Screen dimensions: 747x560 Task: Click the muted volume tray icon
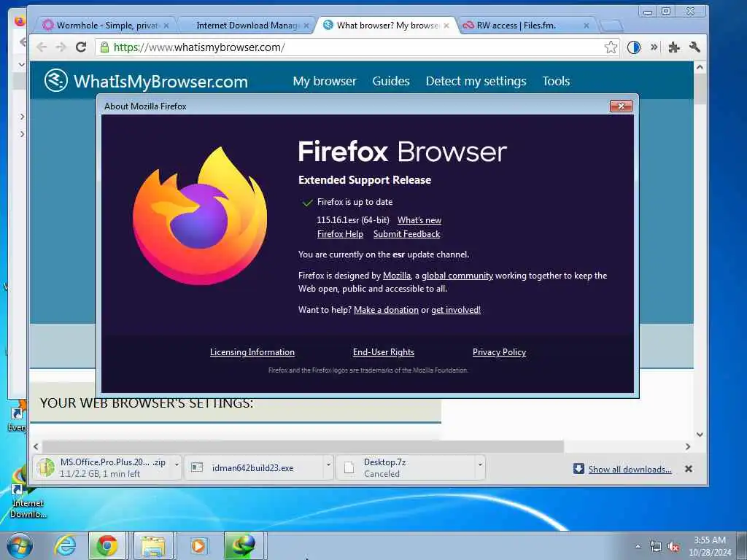pyautogui.click(x=673, y=547)
